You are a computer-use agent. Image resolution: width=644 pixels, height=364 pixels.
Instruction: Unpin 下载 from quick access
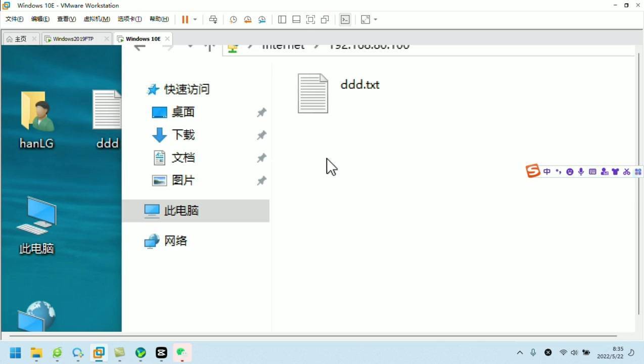coord(261,135)
